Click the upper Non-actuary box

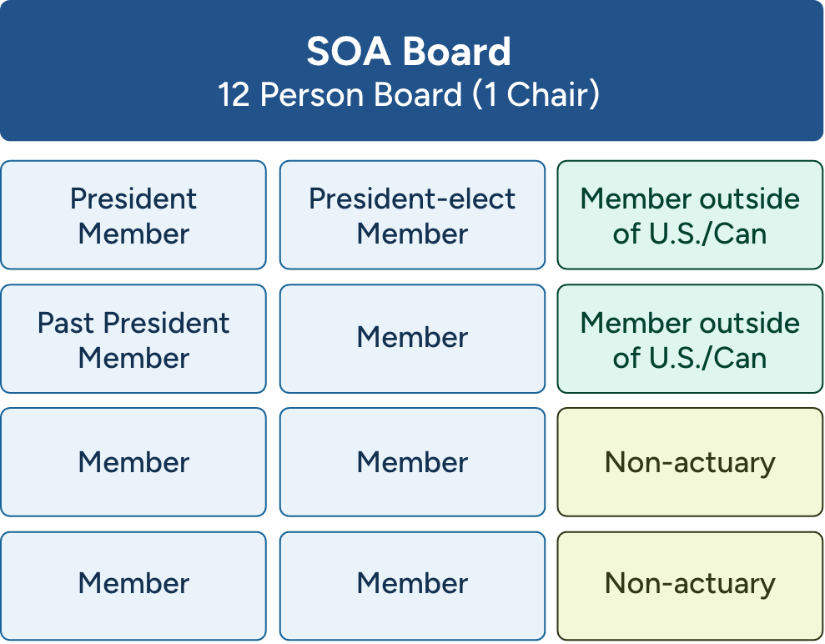690,462
